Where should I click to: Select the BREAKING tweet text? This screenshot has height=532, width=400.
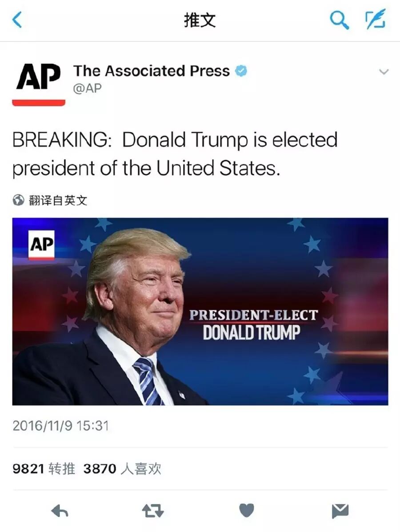175,154
